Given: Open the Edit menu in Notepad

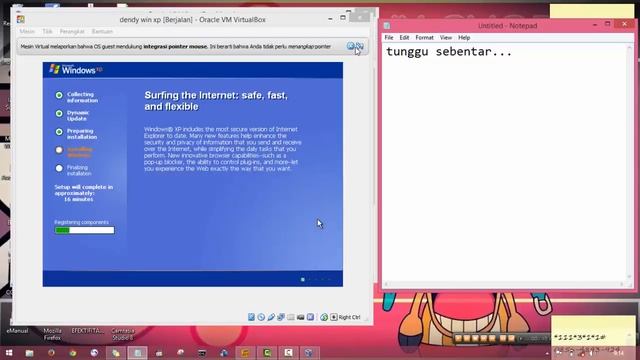Looking at the screenshot, I should click(404, 38).
